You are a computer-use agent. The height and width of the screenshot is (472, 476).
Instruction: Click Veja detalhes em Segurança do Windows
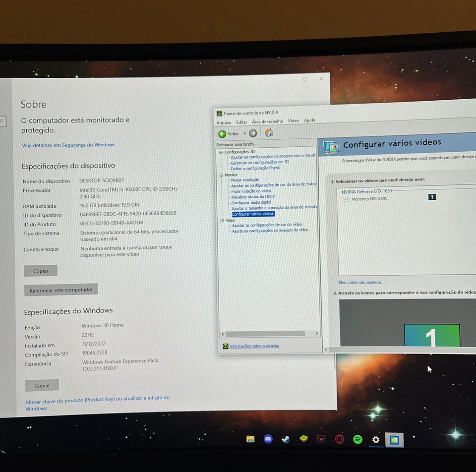click(x=68, y=145)
